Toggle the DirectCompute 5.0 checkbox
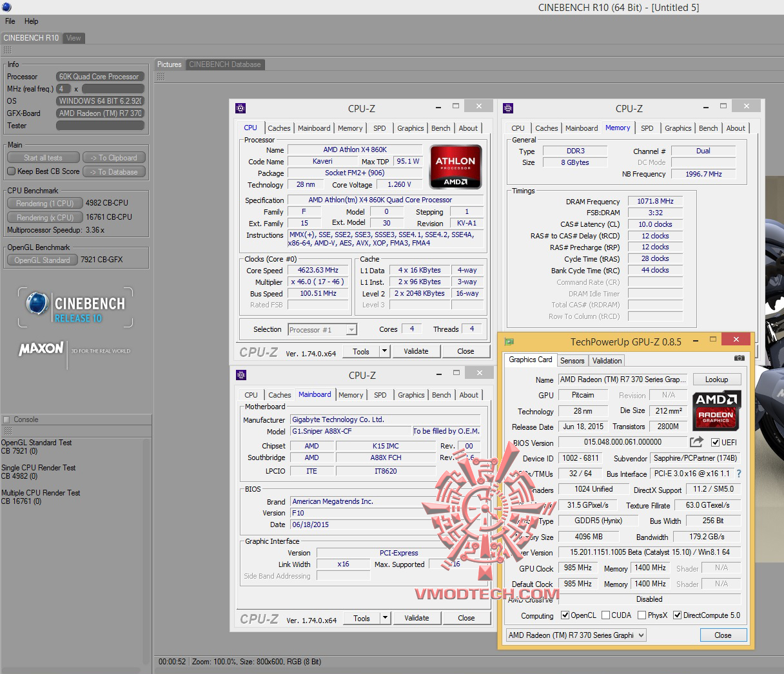784x674 pixels. point(678,615)
